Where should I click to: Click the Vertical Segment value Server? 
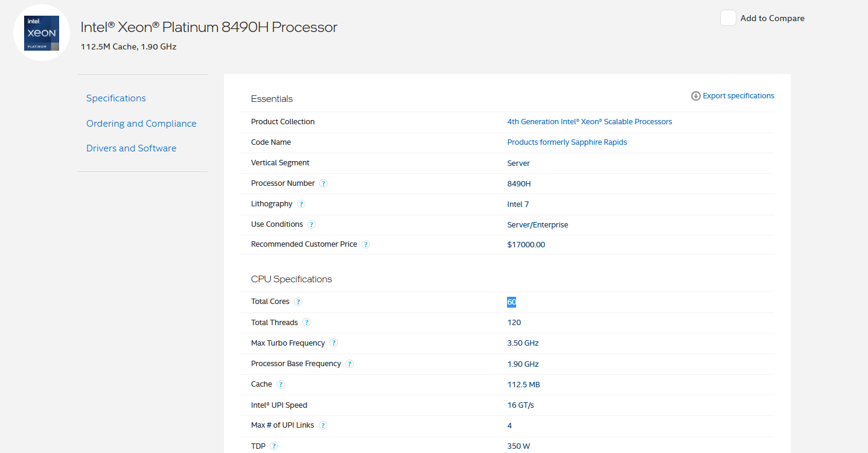pos(519,163)
